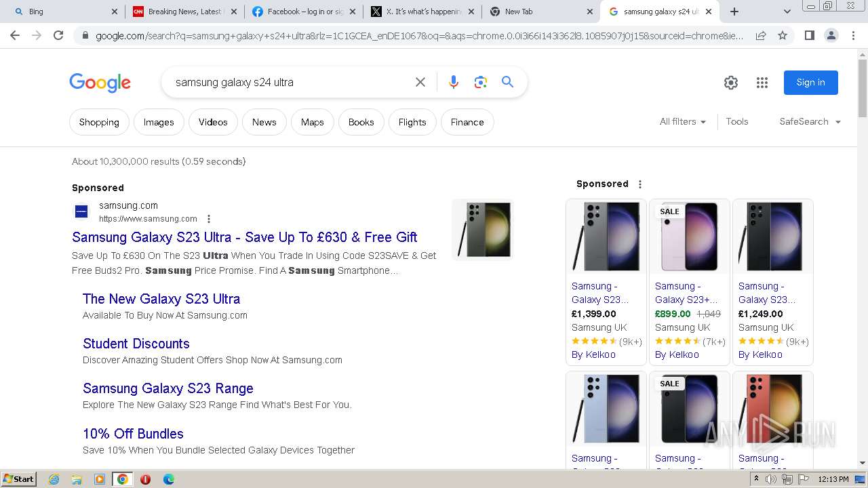
Task: Open the Windows Start menu
Action: point(18,479)
